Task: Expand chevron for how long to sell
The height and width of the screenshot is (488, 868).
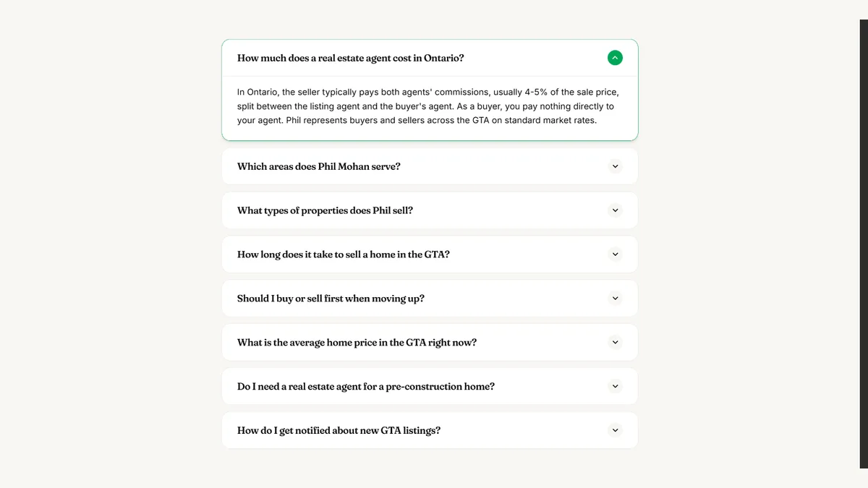Action: pos(615,254)
